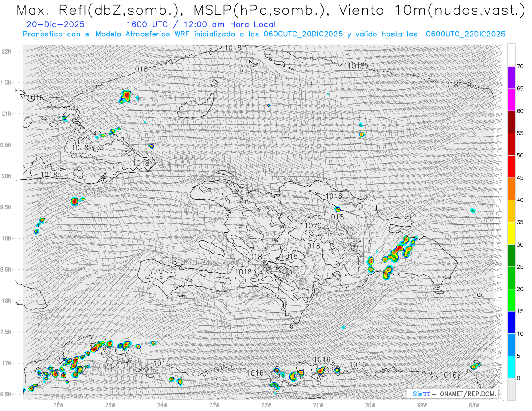The width and height of the screenshot is (532, 411).
Task: Click the '71W' longitude axis label
Action: (x=318, y=405)
